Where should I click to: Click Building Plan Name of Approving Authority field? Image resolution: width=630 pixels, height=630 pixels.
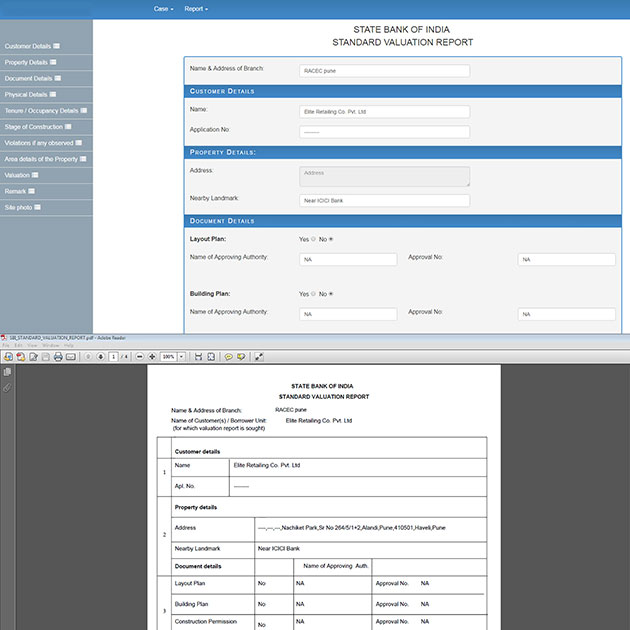click(x=348, y=314)
